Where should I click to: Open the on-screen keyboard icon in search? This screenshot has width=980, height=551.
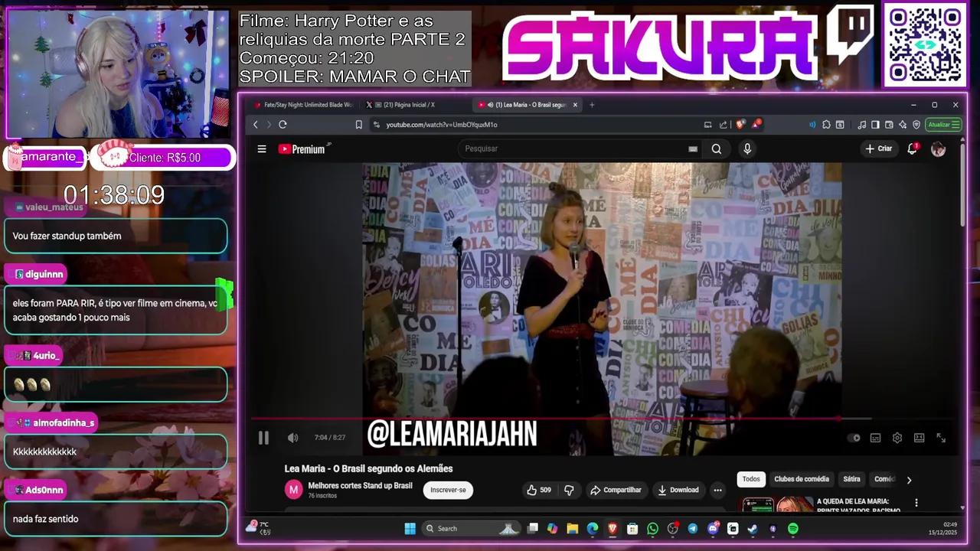[693, 149]
